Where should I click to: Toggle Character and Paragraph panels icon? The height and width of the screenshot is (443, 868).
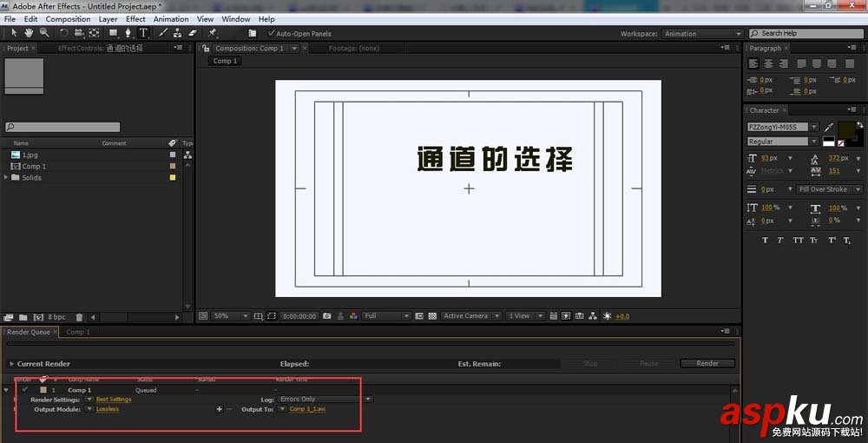[253, 33]
